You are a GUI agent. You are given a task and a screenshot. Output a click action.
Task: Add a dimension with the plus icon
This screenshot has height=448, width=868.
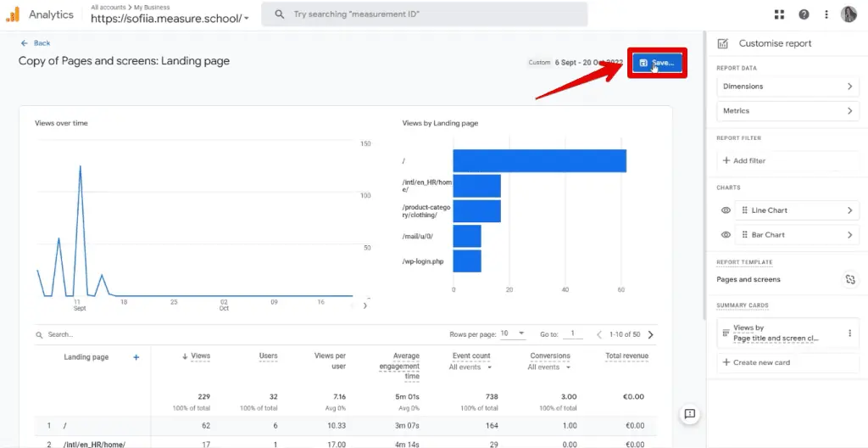pyautogui.click(x=136, y=357)
